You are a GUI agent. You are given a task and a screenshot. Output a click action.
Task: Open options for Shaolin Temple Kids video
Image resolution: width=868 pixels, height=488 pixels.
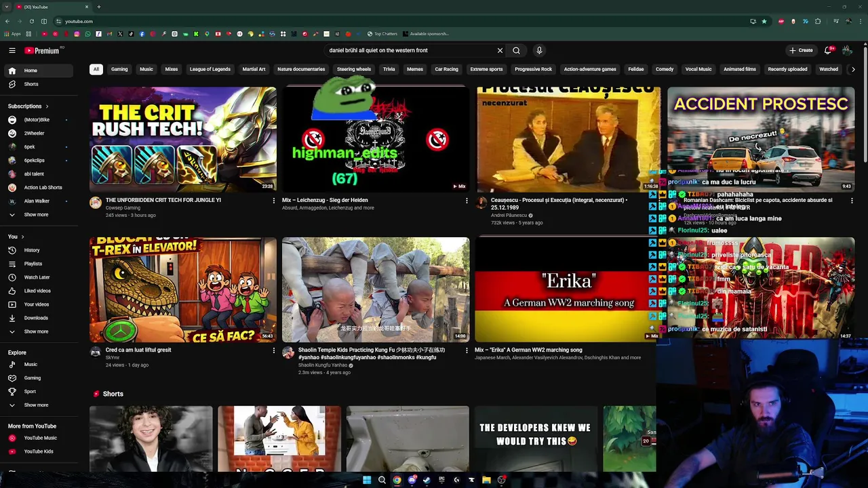(467, 350)
